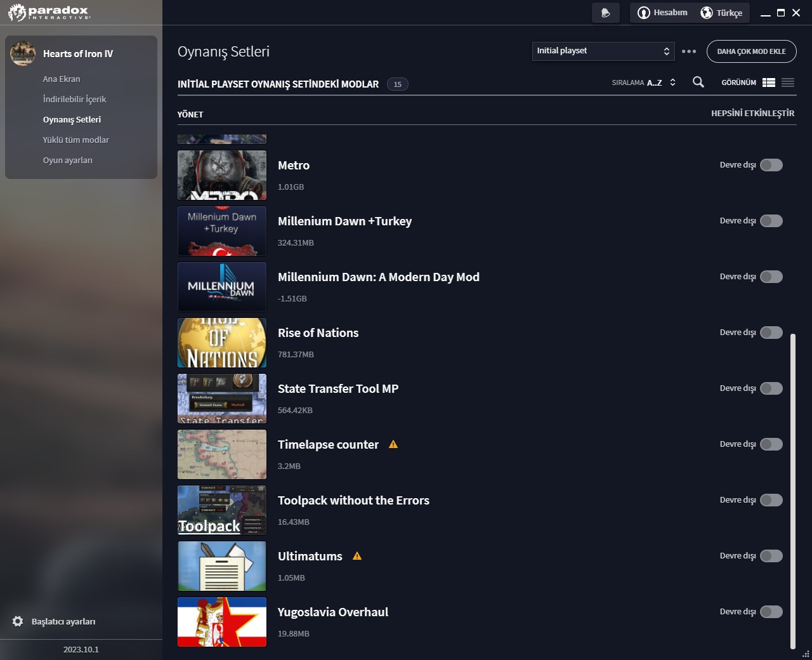This screenshot has height=660, width=812.
Task: Open the SIRALAMA A..Z sort dropdown
Action: pyautogui.click(x=644, y=82)
